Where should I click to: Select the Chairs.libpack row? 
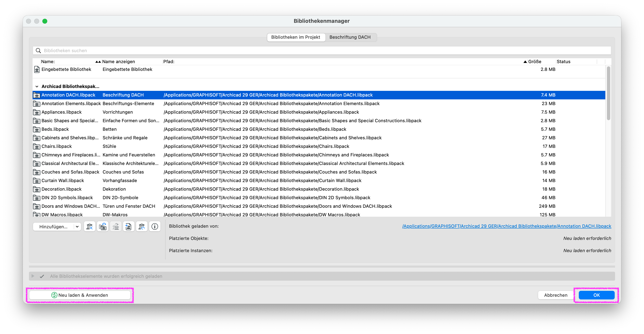point(319,146)
